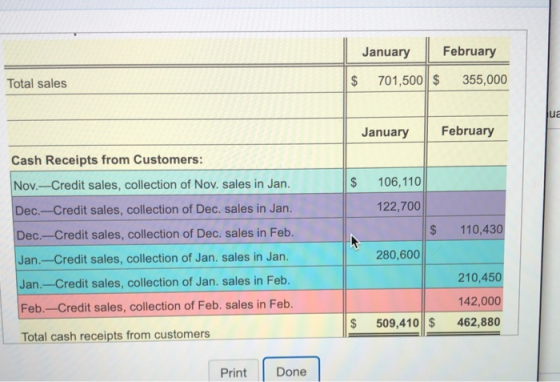The height and width of the screenshot is (382, 560).
Task: Select the value 210,450
Action: coord(480,277)
